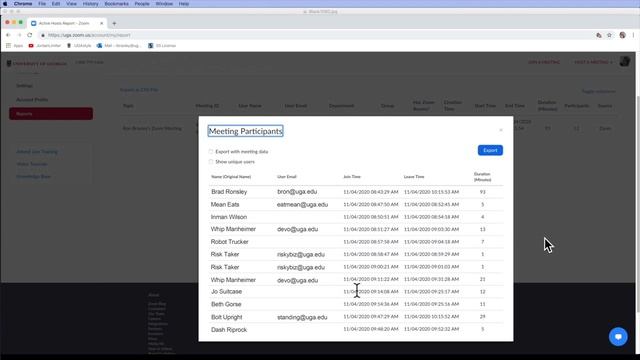The image size is (640, 360).
Task: Click the email bron@uga.edu
Action: click(297, 191)
